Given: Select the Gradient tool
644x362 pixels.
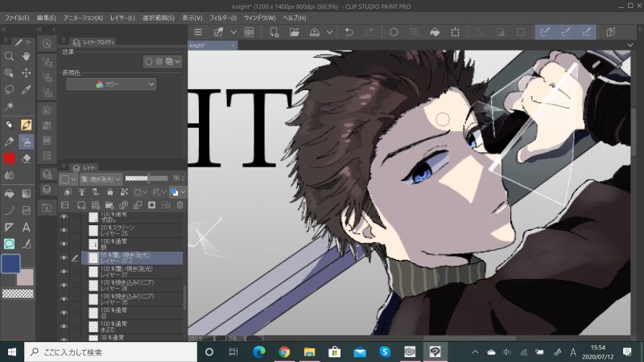Looking at the screenshot, I should (x=27, y=194).
